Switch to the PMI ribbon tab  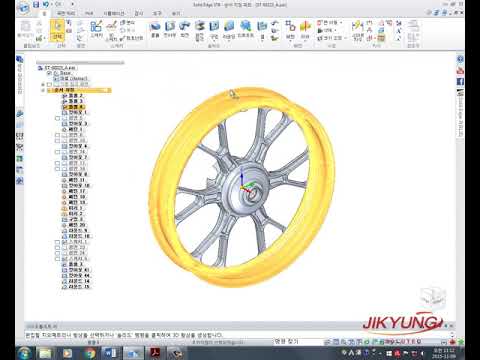(89, 13)
